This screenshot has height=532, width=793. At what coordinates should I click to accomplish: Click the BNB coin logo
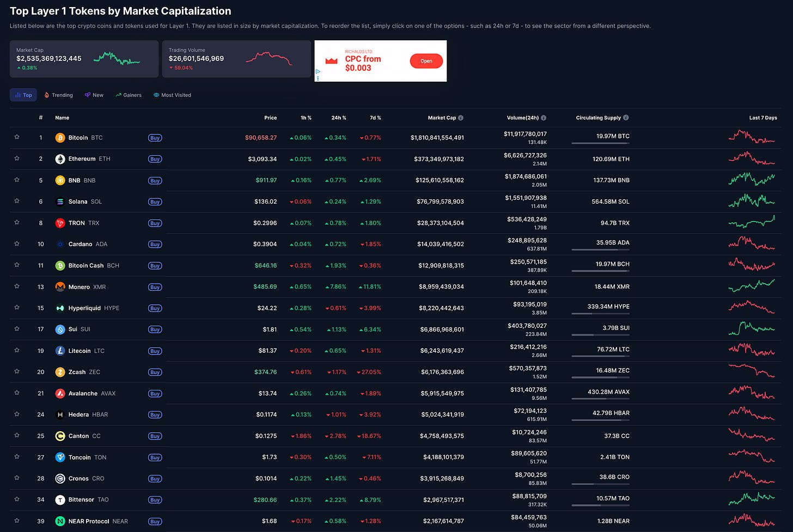tap(60, 180)
